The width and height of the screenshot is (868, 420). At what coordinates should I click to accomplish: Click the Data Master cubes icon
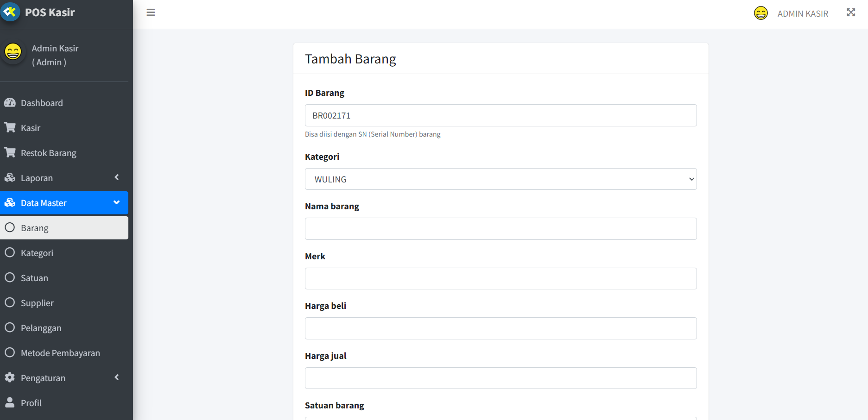[x=10, y=202]
